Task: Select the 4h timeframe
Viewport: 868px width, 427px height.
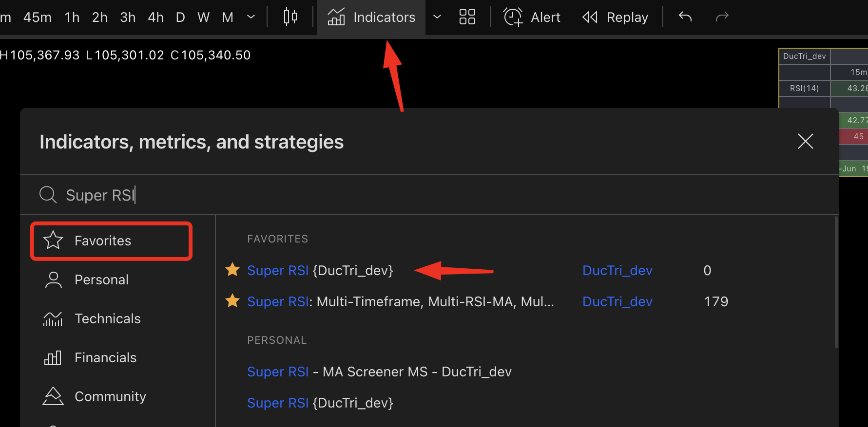Action: tap(155, 18)
